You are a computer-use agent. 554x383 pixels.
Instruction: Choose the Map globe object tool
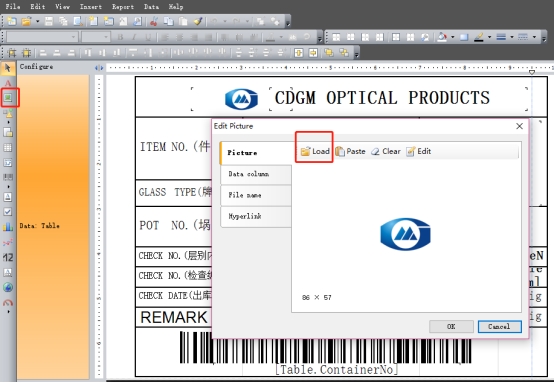click(8, 287)
